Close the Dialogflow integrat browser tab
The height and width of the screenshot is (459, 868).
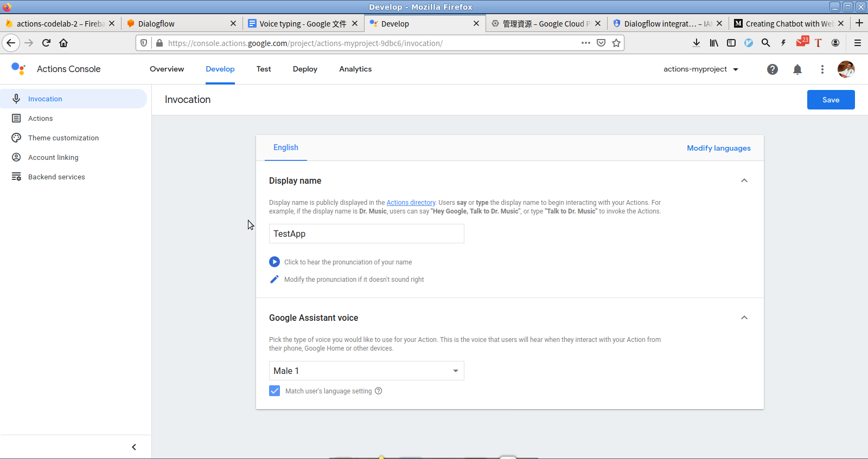[x=719, y=23]
